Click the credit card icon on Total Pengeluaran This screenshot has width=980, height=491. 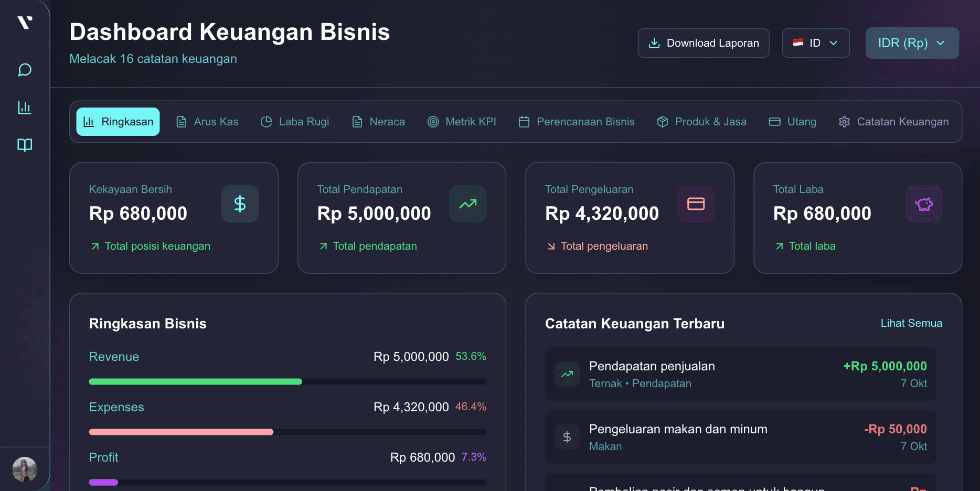click(696, 204)
